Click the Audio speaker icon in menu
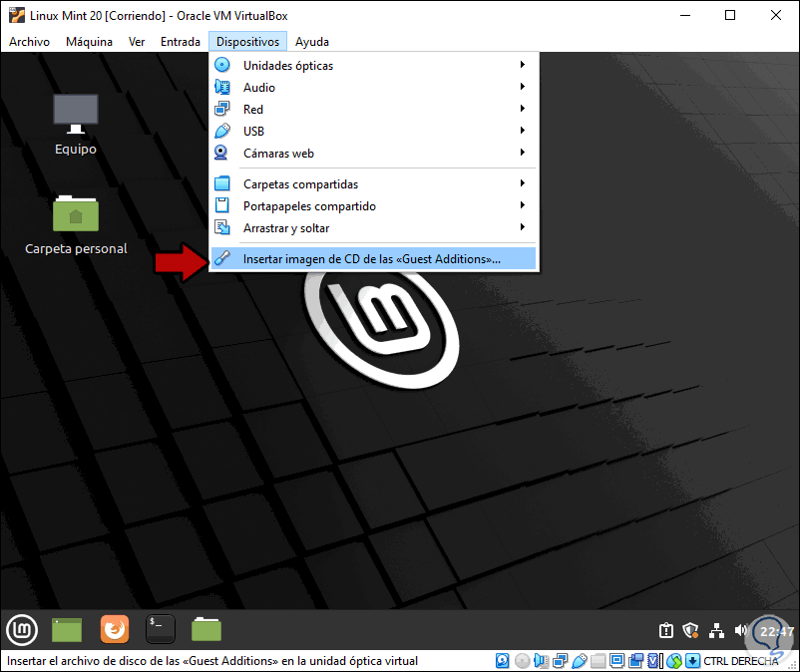This screenshot has width=800, height=672. (x=221, y=87)
